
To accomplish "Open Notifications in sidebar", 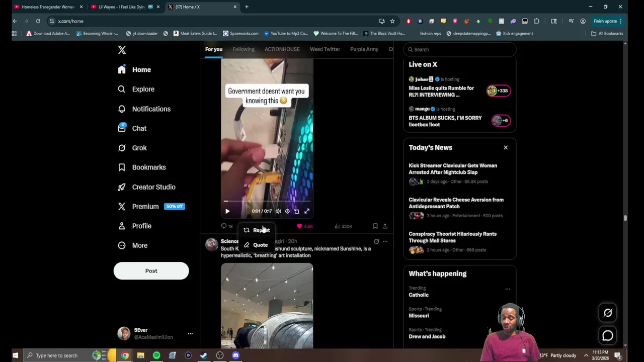I will [144, 109].
